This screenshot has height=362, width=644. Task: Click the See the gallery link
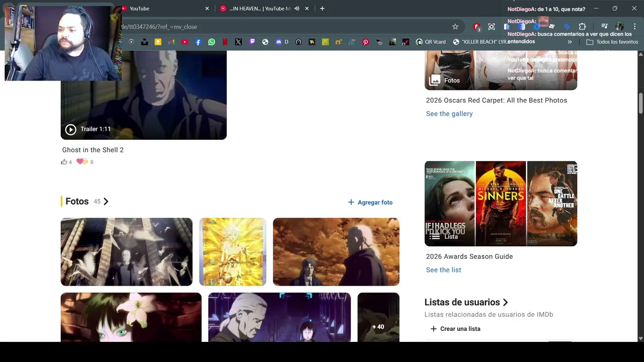[449, 114]
